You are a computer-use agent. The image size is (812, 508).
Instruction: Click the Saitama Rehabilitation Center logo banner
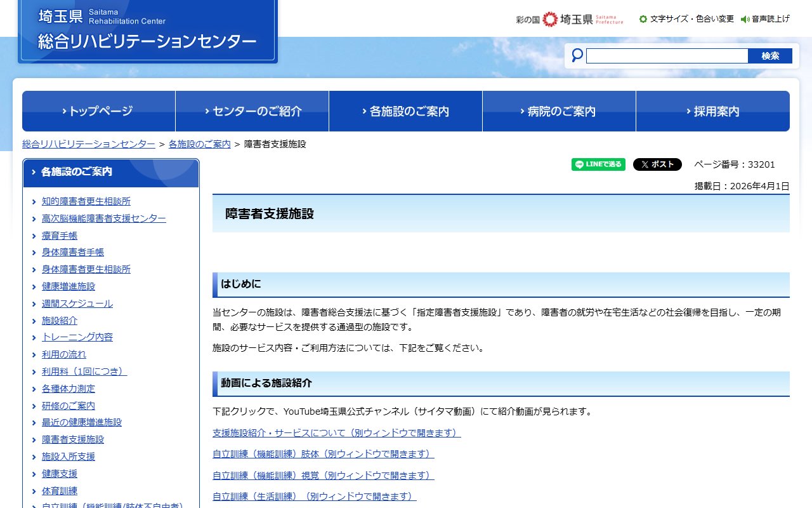pos(148,30)
